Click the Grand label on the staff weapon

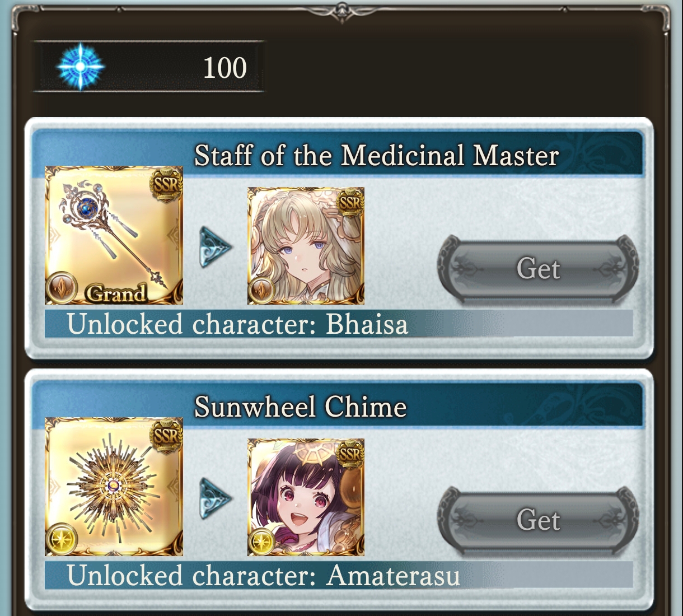[116, 293]
